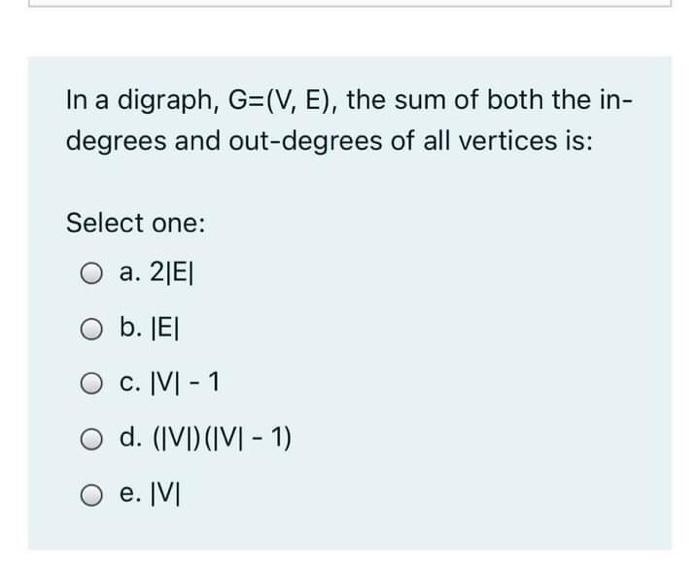
Task: Select radio button for option c
Action: pos(92,384)
